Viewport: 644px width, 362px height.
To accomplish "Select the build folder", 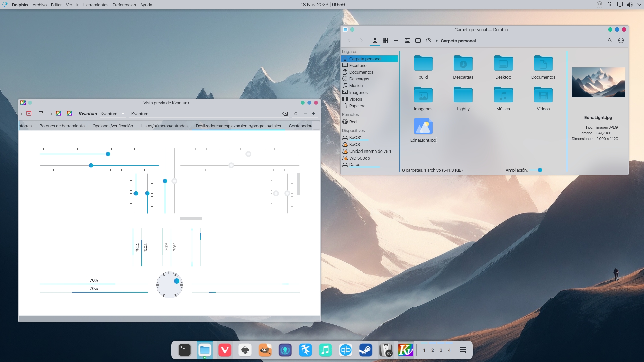I will pos(423,67).
